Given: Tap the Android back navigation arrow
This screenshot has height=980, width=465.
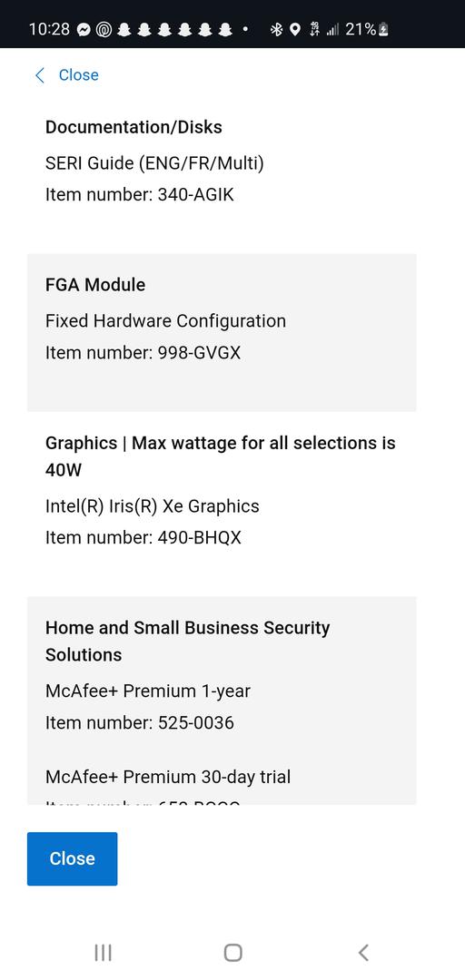Looking at the screenshot, I should click(363, 953).
